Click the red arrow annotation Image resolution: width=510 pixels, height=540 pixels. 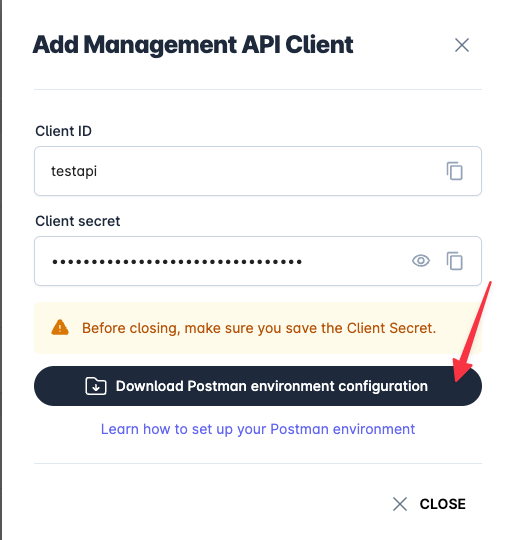point(472,332)
